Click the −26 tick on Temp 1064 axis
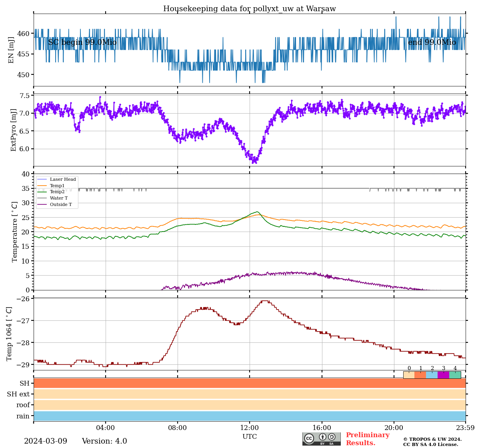Screen dimensions: 480x448 coord(24,299)
